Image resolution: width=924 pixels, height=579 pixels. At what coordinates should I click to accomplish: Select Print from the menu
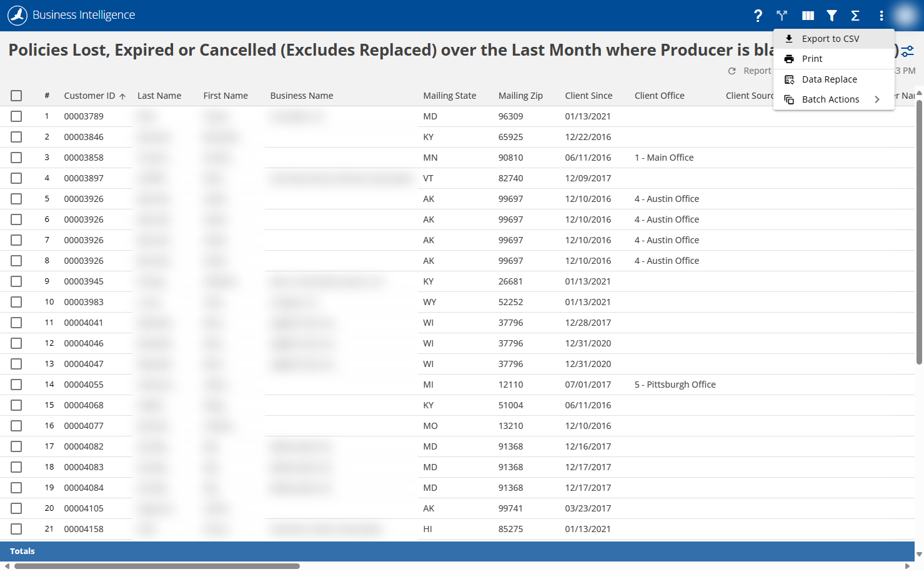[834, 59]
